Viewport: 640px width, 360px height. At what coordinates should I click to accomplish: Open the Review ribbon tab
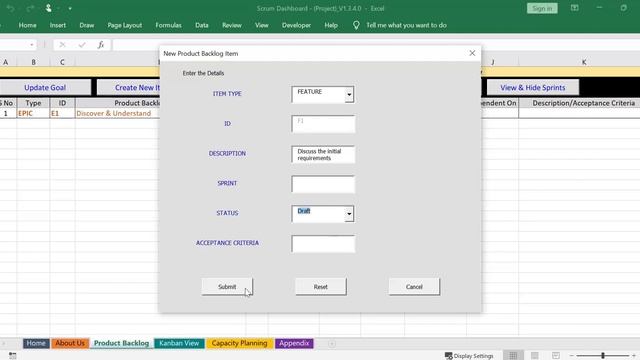232,25
